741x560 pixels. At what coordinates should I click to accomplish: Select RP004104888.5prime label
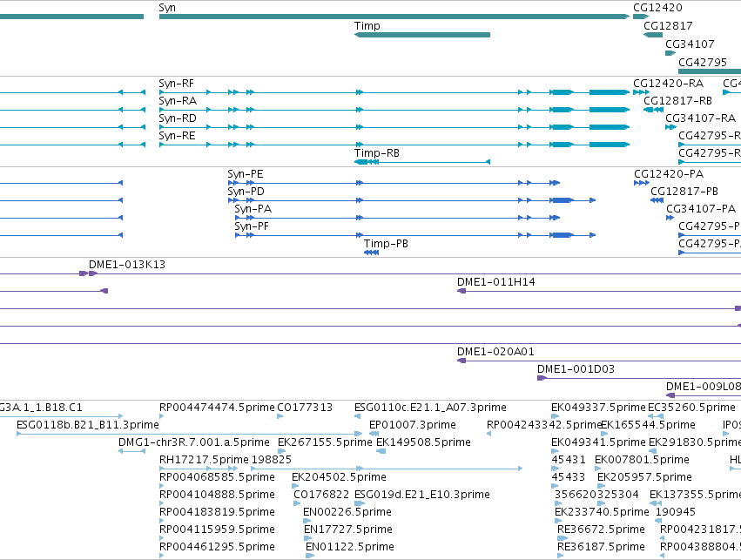pyautogui.click(x=217, y=495)
